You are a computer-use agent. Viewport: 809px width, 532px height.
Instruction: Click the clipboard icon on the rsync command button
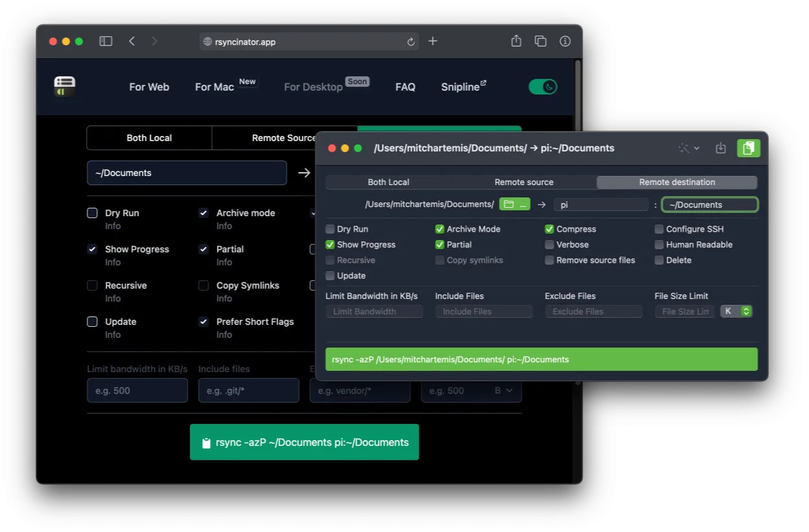tap(206, 442)
